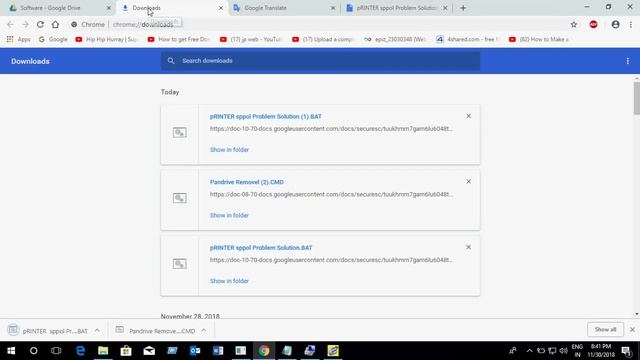Click the downloads page vertical scrollbar
This screenshot has width=640, height=360.
637,98
